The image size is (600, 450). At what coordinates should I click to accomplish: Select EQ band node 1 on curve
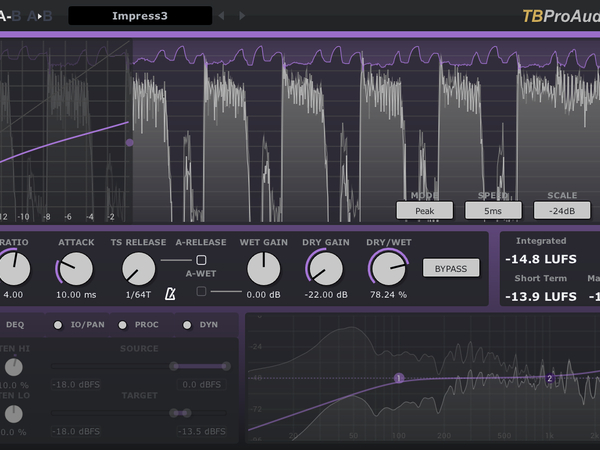tap(398, 378)
